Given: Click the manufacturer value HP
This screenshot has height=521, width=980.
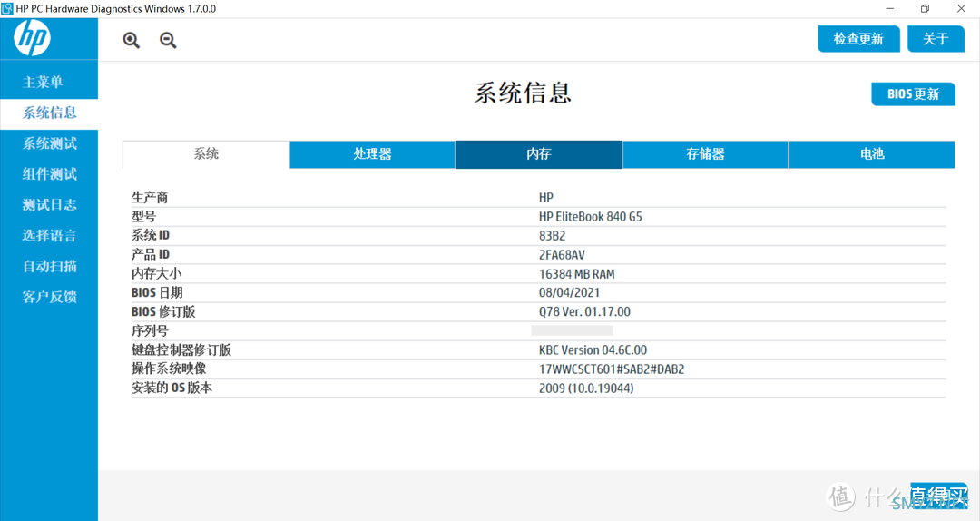Looking at the screenshot, I should click(546, 198).
